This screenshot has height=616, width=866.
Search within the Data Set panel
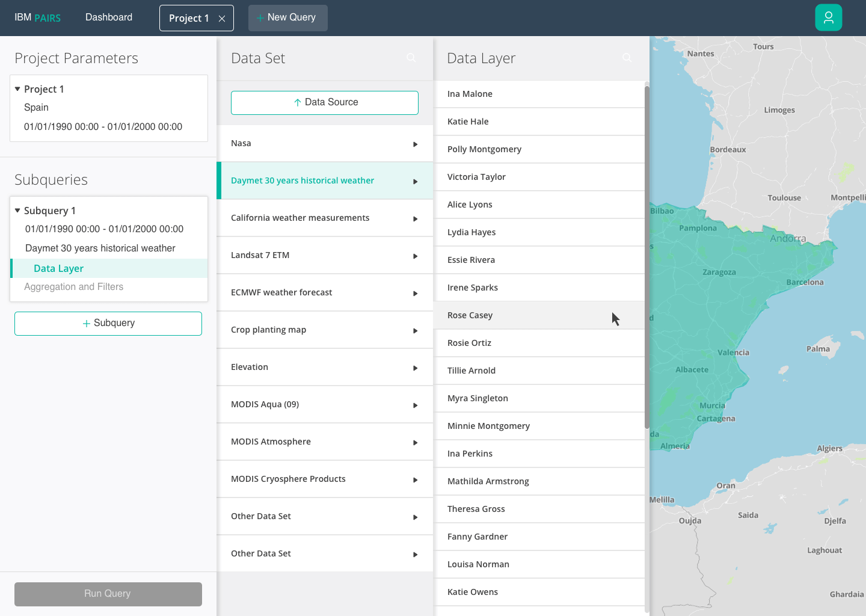click(411, 57)
